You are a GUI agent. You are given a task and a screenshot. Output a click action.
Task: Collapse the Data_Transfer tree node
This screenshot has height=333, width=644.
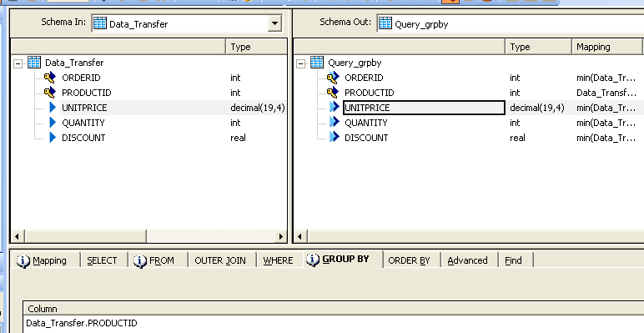tap(18, 63)
